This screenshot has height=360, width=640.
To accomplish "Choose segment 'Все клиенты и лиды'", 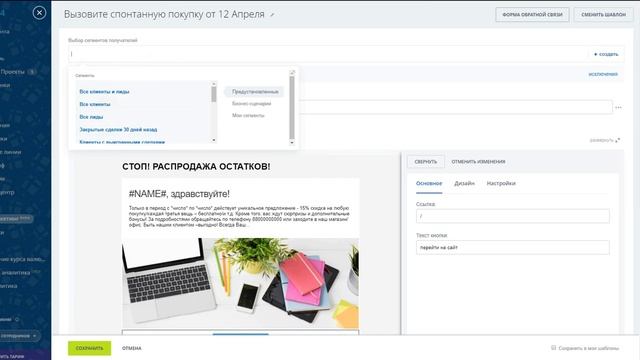I will (x=104, y=91).
